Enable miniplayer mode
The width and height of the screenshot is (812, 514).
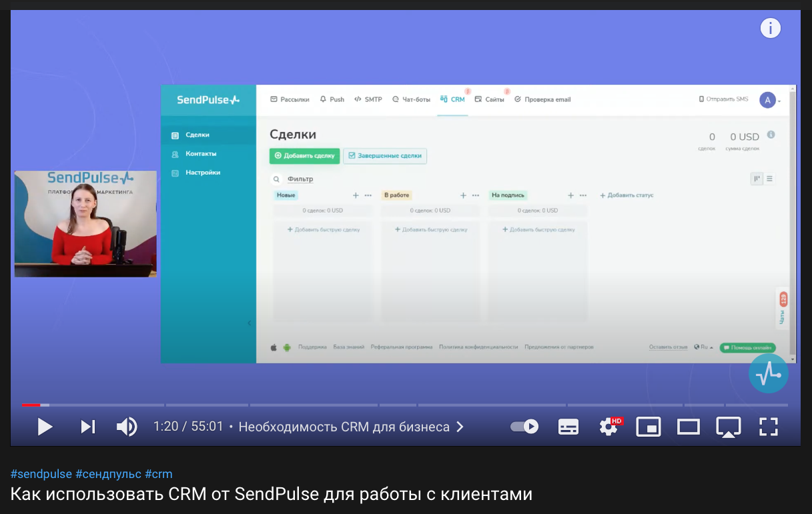coord(648,427)
